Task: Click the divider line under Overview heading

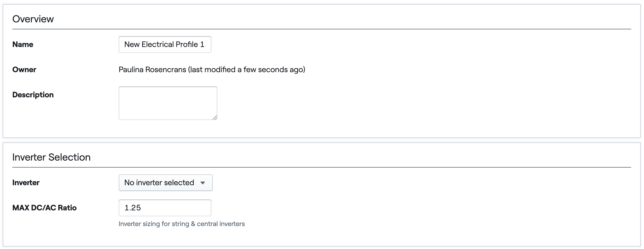Action: point(322,29)
